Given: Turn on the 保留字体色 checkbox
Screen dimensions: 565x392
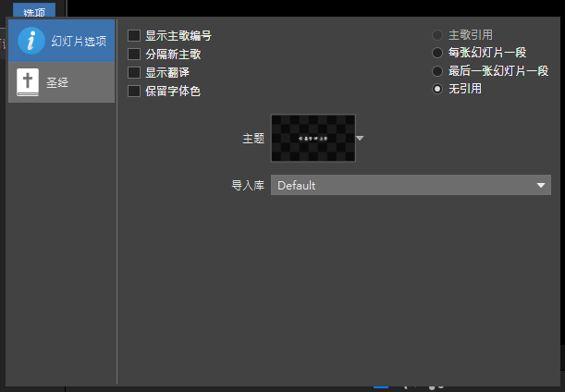Looking at the screenshot, I should (135, 91).
